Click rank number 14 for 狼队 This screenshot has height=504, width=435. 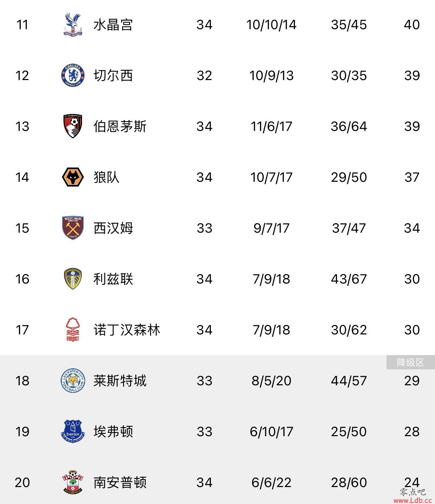pos(22,177)
